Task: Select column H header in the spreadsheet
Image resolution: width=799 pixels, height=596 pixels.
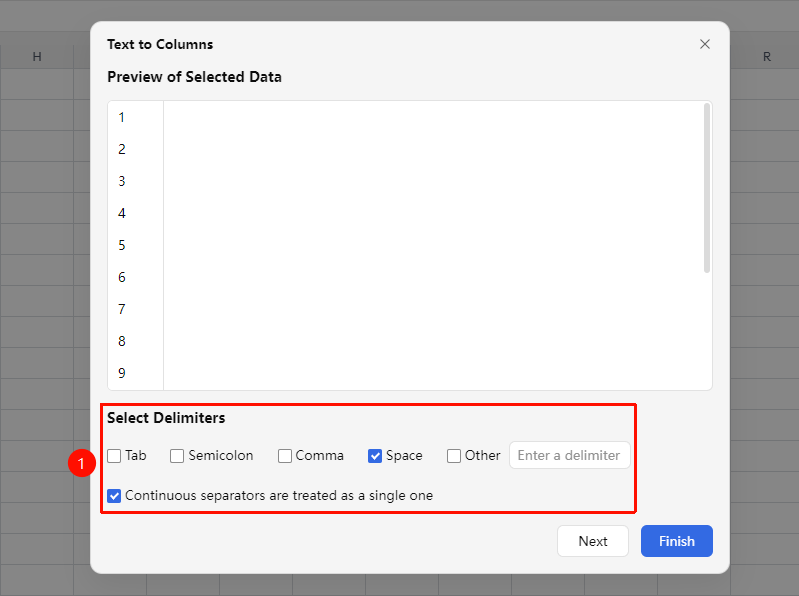Action: click(37, 57)
